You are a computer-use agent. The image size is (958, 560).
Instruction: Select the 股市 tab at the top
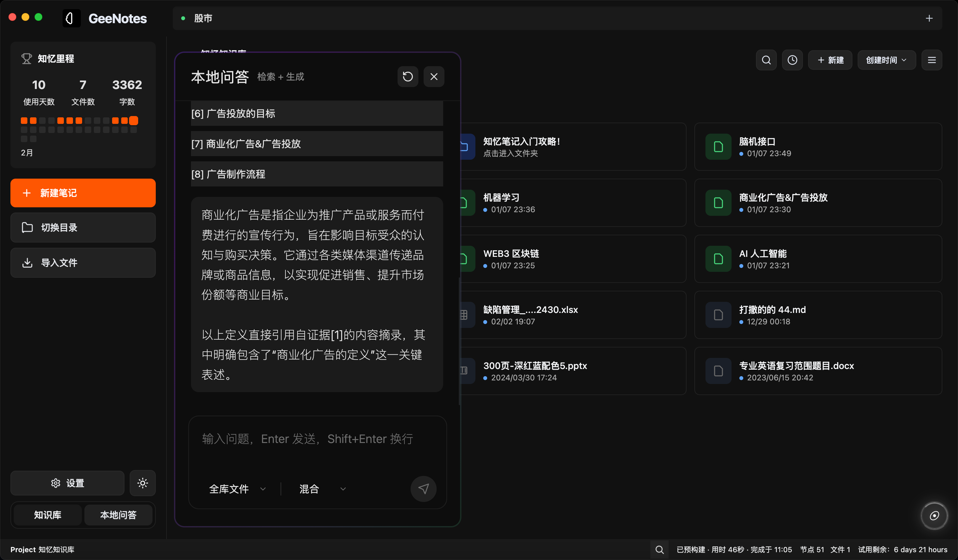(x=203, y=18)
